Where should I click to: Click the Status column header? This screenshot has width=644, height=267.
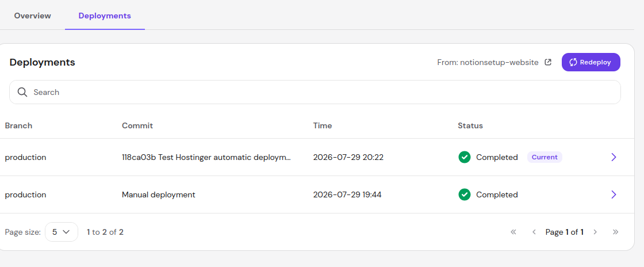point(470,125)
